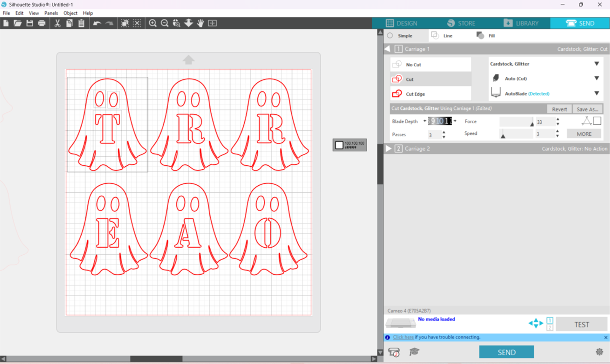The height and width of the screenshot is (364, 610).
Task: Click the drag-zoom double arrow icon
Action: point(188,23)
